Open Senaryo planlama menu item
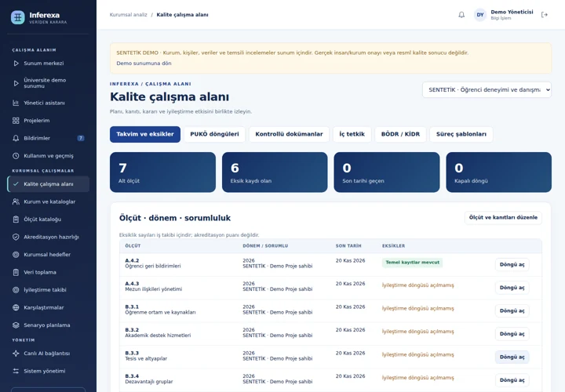This screenshot has height=392, width=565. pyautogui.click(x=49, y=325)
